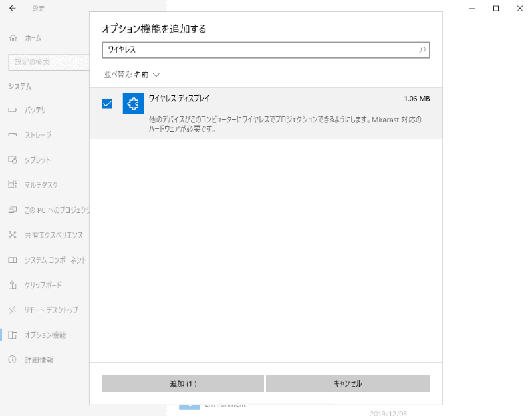Open バッテリー settings page
532x416 pixels.
pyautogui.click(x=38, y=110)
